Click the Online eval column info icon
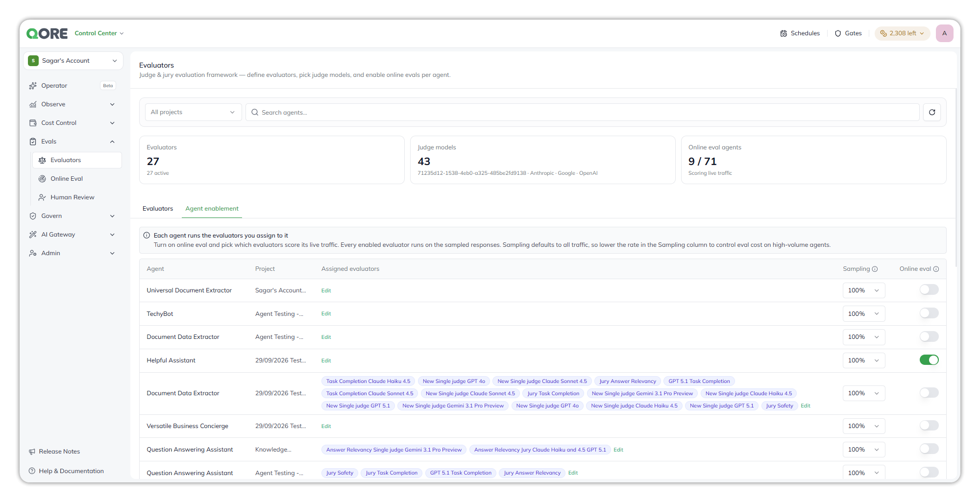The image size is (980, 502). tap(936, 269)
